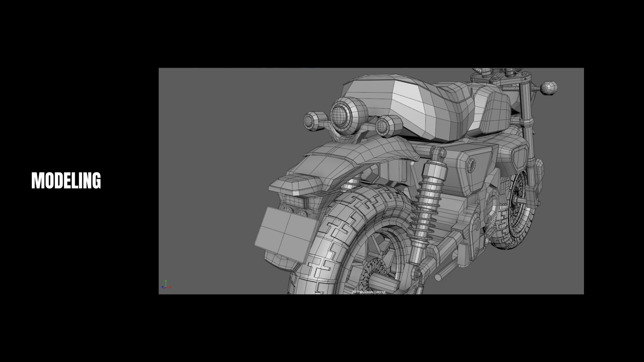
Task: Click the round handlebar mirror
Action: [x=549, y=87]
